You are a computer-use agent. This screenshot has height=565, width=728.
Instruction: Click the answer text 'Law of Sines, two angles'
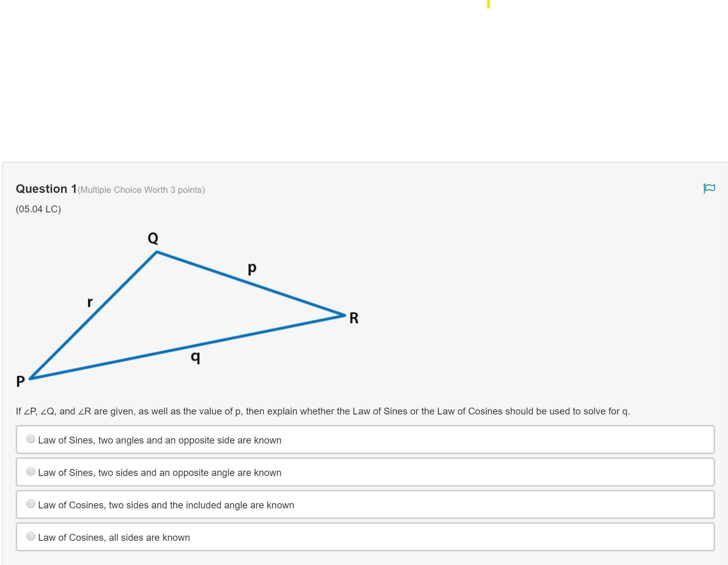click(159, 440)
